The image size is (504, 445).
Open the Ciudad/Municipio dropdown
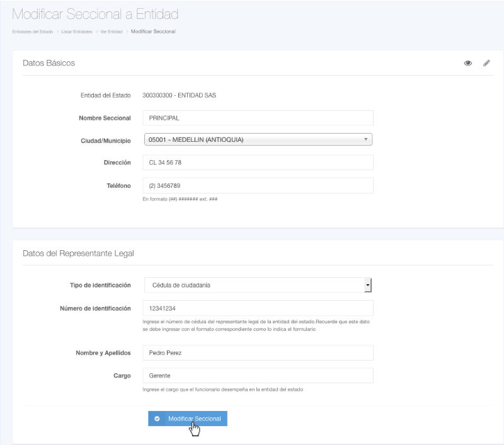[258, 140]
